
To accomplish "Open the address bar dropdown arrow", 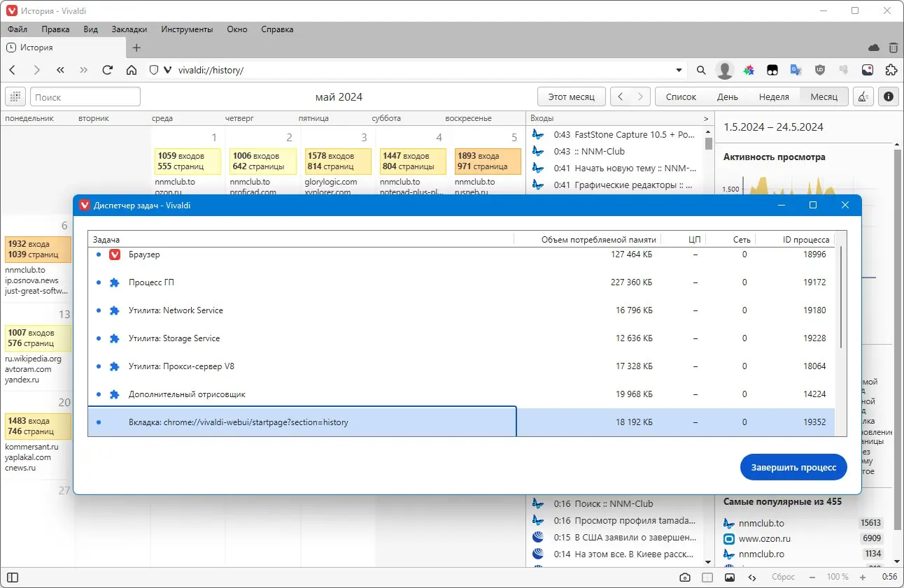I will (x=678, y=70).
